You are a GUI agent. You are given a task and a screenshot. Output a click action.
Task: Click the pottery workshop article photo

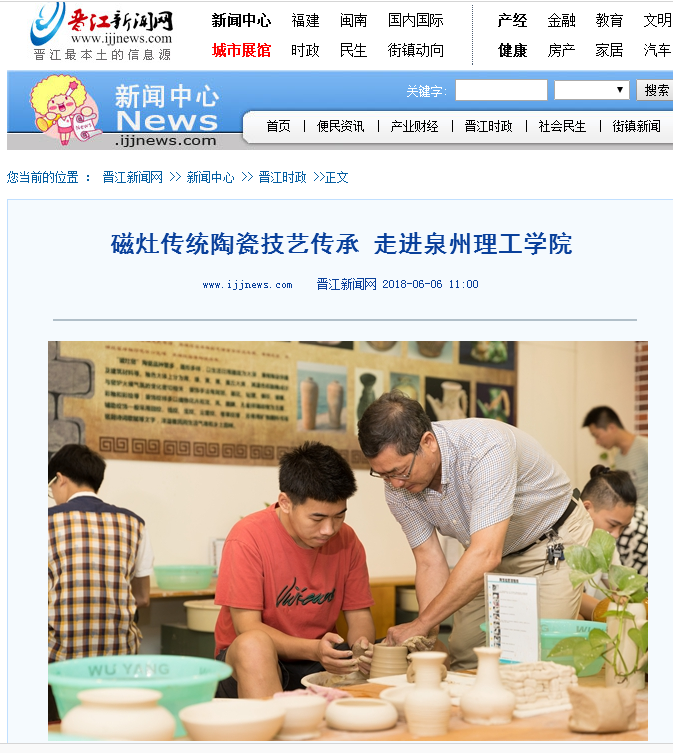point(348,541)
